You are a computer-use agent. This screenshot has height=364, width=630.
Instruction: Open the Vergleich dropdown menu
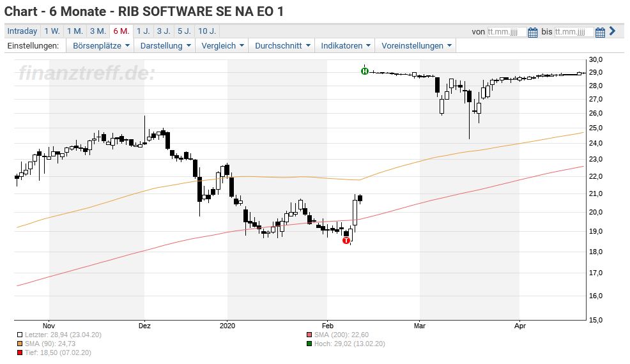pos(222,46)
